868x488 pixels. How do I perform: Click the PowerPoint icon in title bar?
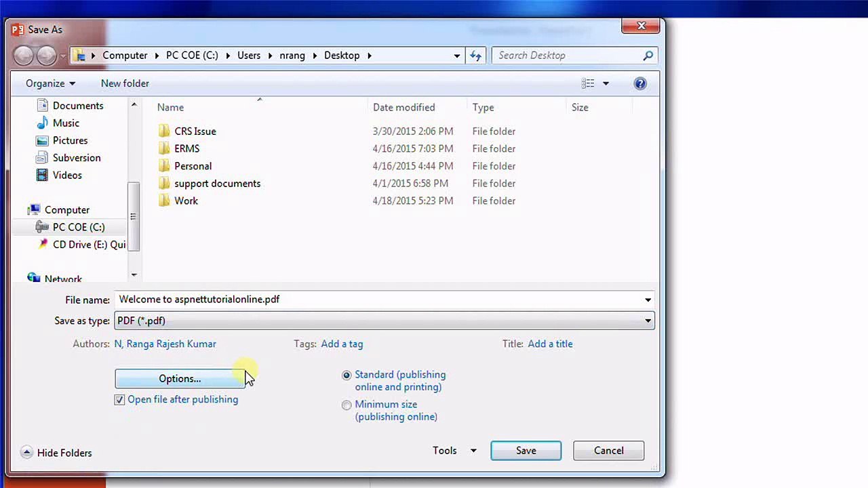[18, 29]
